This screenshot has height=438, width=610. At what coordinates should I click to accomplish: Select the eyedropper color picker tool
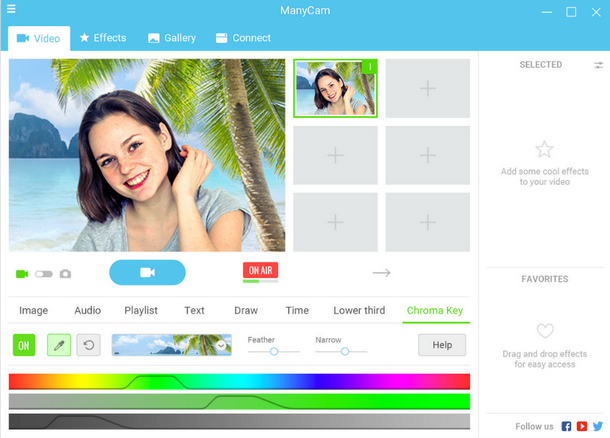(59, 345)
